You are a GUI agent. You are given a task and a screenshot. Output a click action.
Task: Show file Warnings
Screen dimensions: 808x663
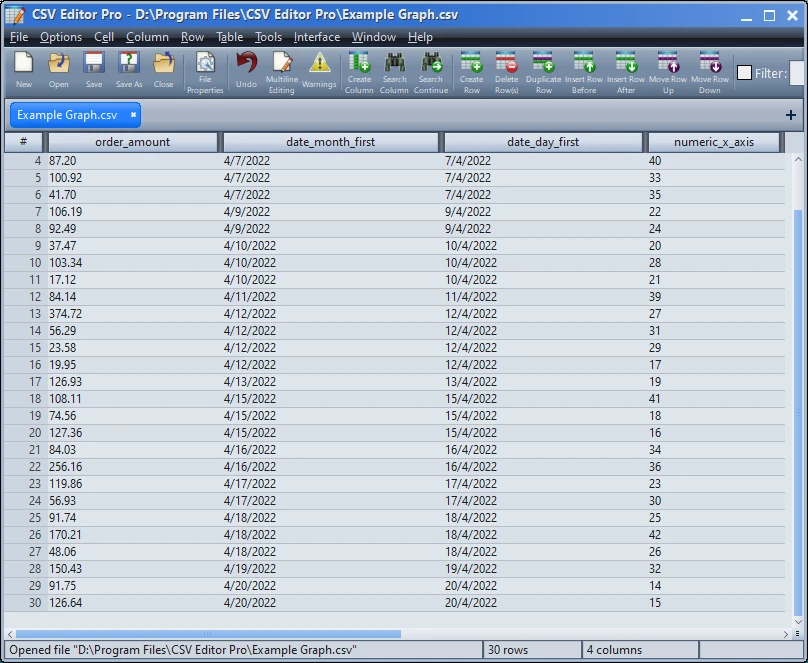[x=319, y=72]
